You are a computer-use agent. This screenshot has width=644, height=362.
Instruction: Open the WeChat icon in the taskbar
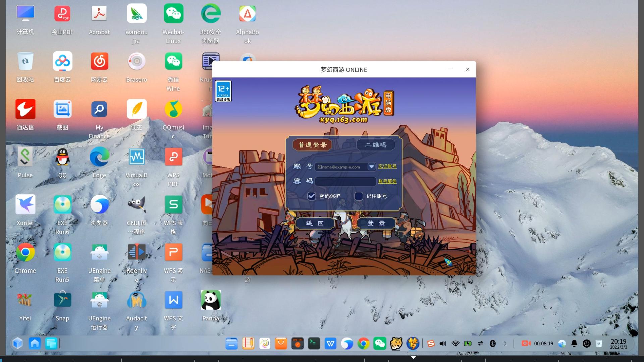point(380,344)
